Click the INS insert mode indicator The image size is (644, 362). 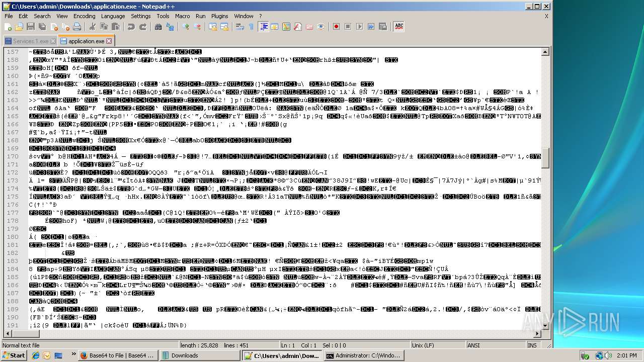pyautogui.click(x=532, y=345)
